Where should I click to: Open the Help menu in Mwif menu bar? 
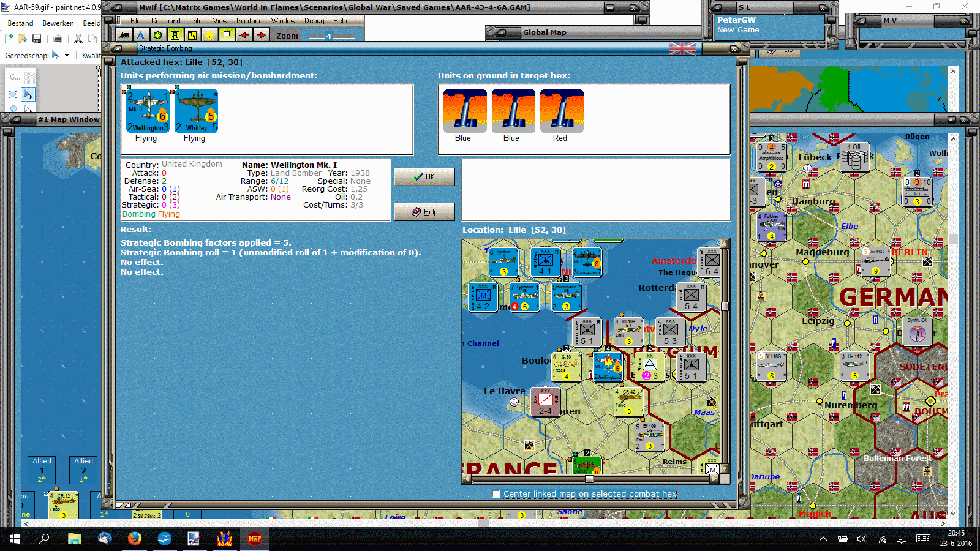pos(340,21)
